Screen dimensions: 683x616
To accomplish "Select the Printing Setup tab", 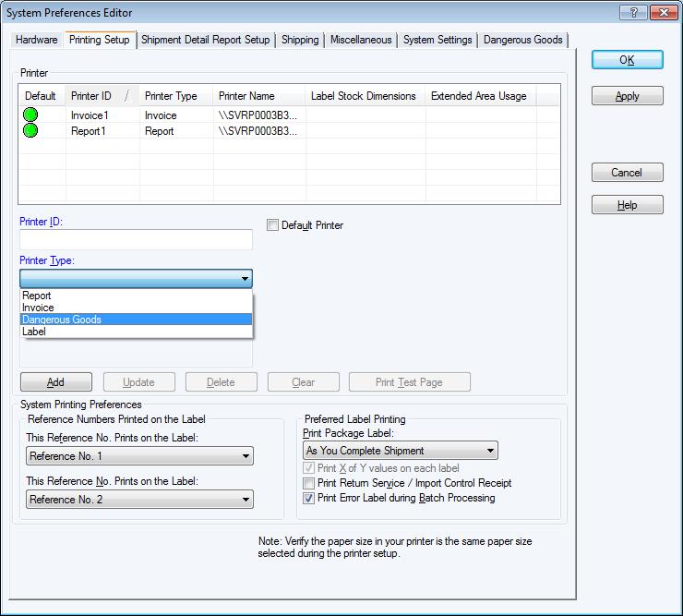I will coord(100,40).
